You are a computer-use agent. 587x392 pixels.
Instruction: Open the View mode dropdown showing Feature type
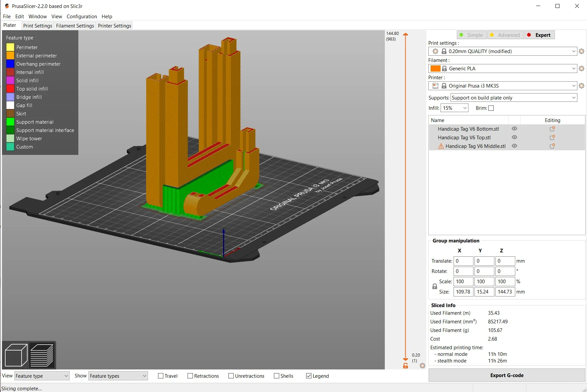[x=42, y=376]
